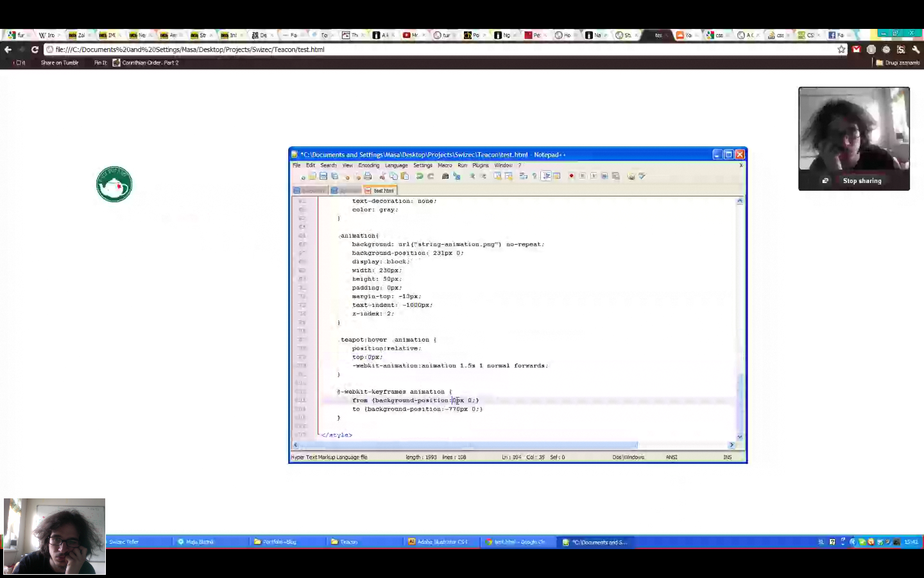
Task: Click the Stop recording macro icon
Action: click(x=583, y=176)
